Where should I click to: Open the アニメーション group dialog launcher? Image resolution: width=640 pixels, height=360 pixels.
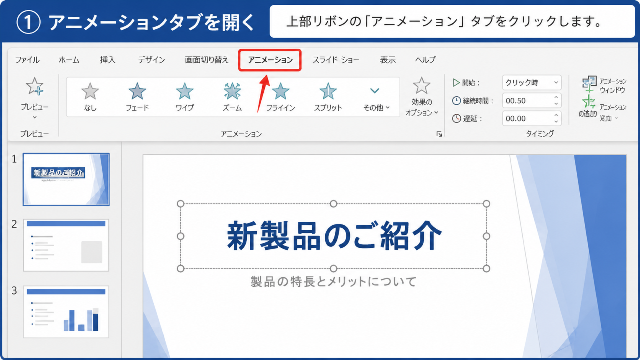tap(439, 134)
